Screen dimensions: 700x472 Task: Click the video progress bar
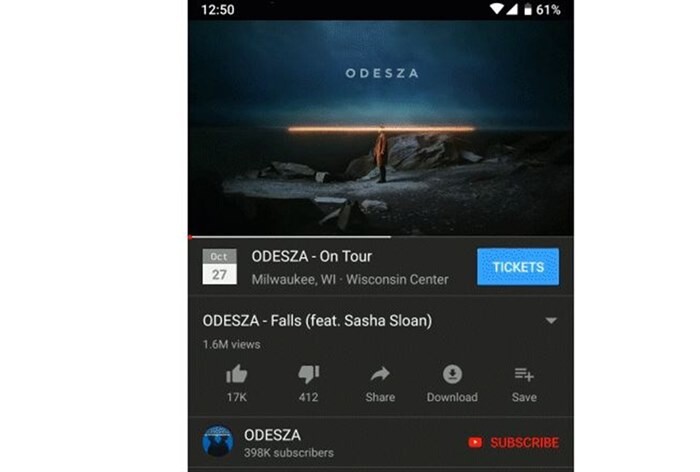(381, 237)
